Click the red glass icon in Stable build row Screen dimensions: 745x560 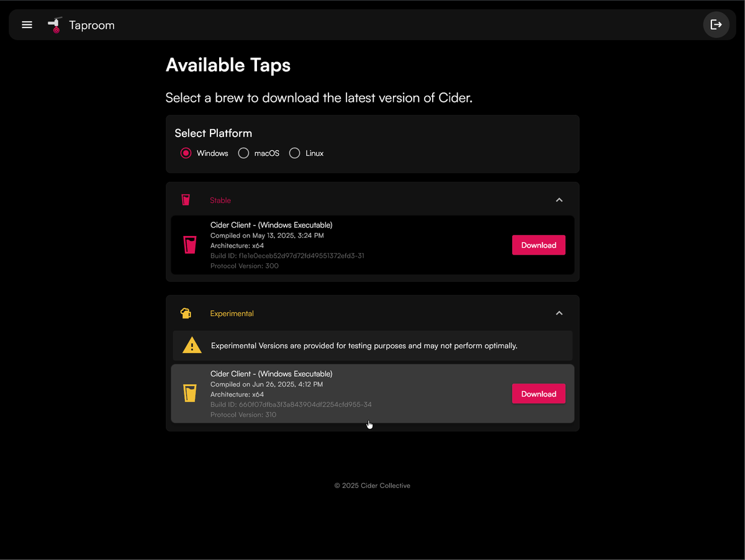190,245
